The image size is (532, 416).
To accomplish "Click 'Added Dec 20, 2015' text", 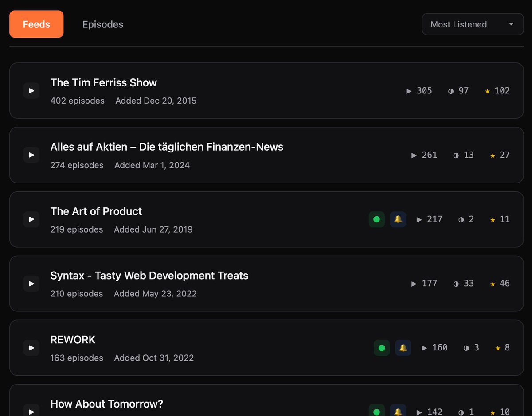I will coord(156,101).
